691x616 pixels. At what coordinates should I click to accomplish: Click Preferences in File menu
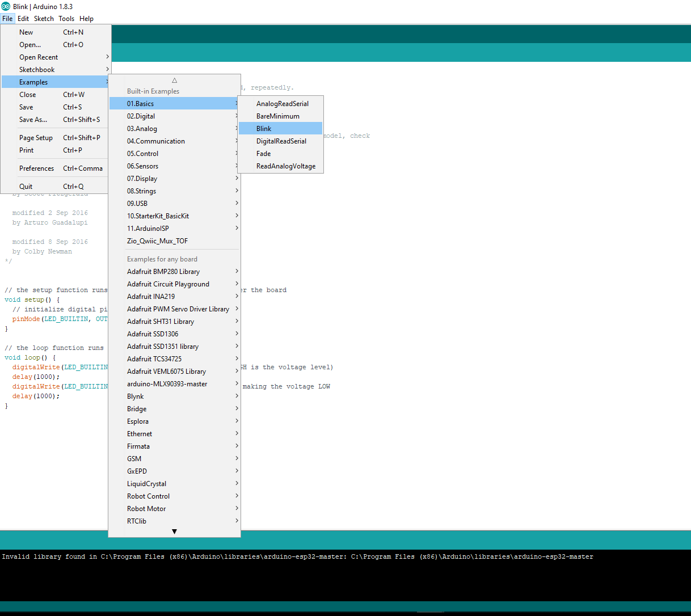click(x=37, y=168)
